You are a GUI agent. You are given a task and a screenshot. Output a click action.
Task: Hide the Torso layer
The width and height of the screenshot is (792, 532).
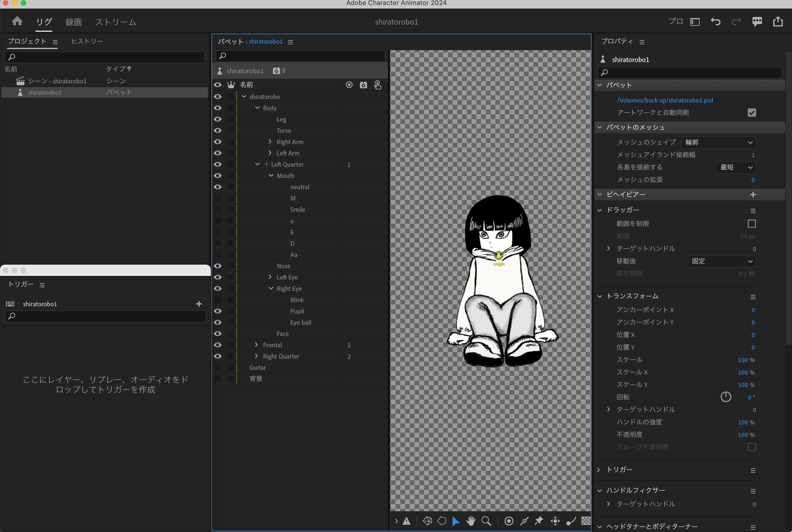click(x=218, y=131)
